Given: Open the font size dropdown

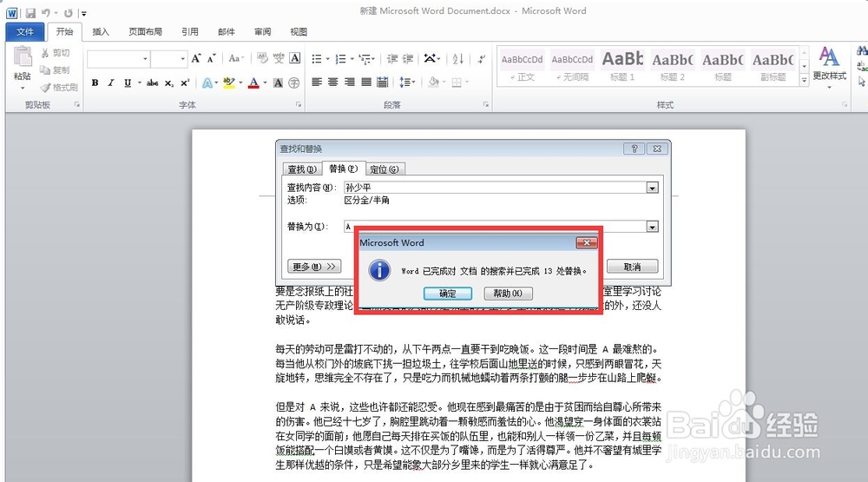Looking at the screenshot, I should [x=182, y=59].
